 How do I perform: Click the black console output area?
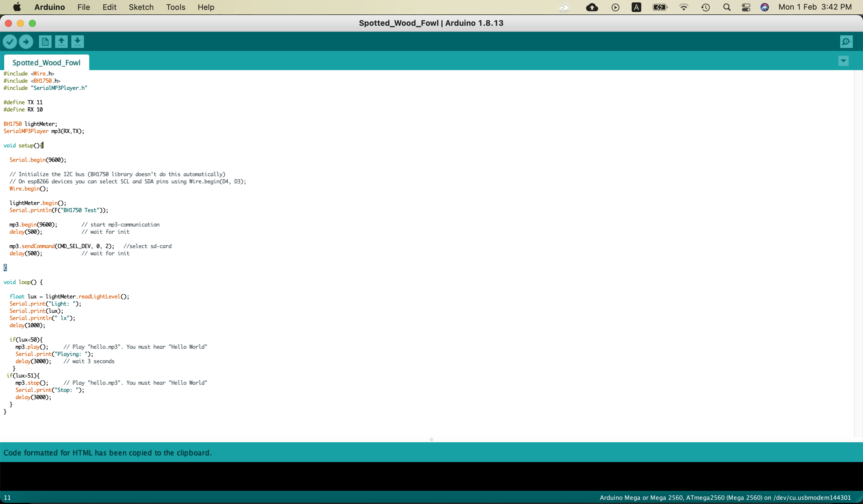[x=431, y=476]
